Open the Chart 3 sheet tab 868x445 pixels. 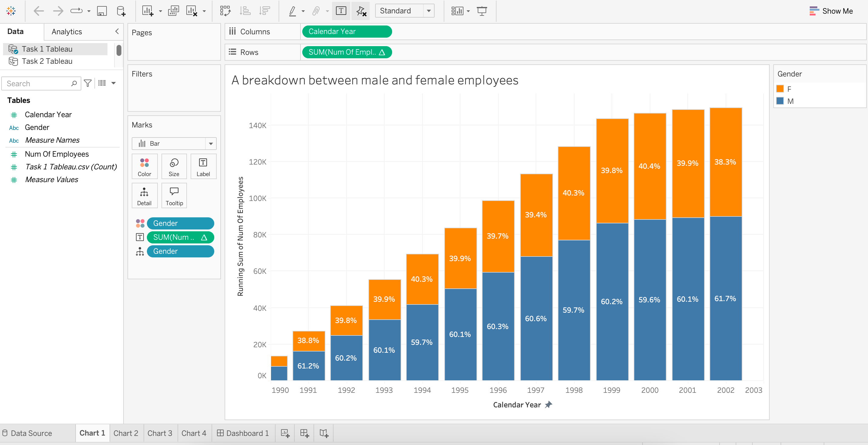[x=160, y=433]
